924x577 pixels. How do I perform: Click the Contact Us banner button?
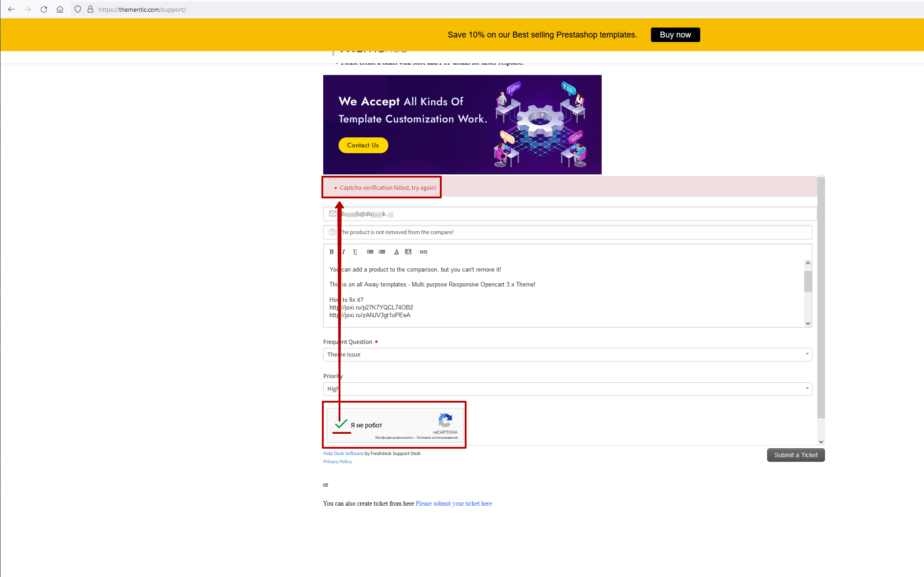tap(363, 145)
